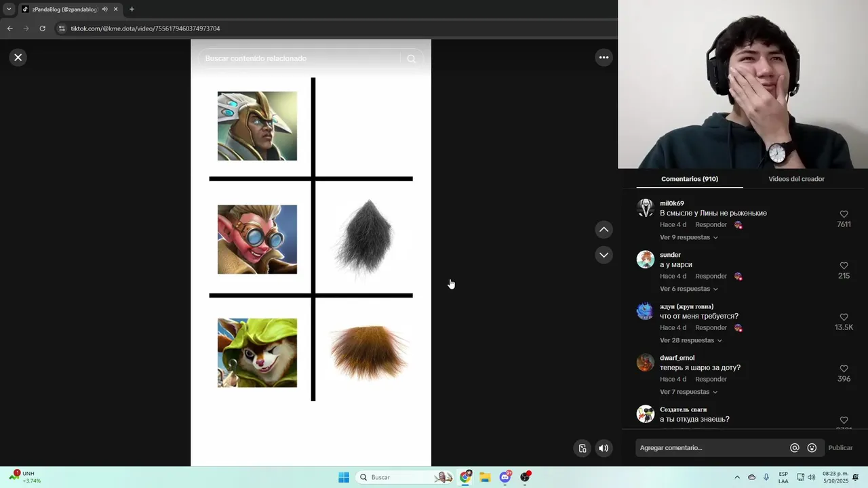Close the zPandaBlog tab

[x=116, y=9]
